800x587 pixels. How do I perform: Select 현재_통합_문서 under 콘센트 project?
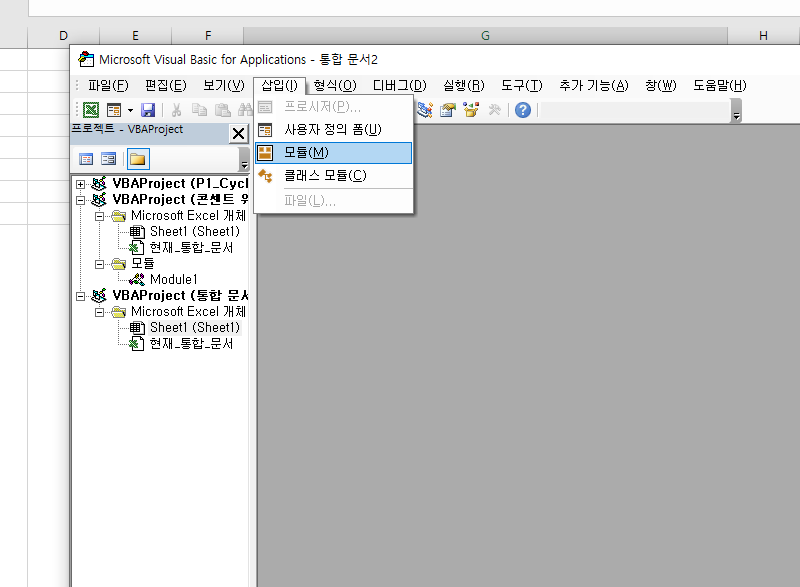[x=191, y=248]
